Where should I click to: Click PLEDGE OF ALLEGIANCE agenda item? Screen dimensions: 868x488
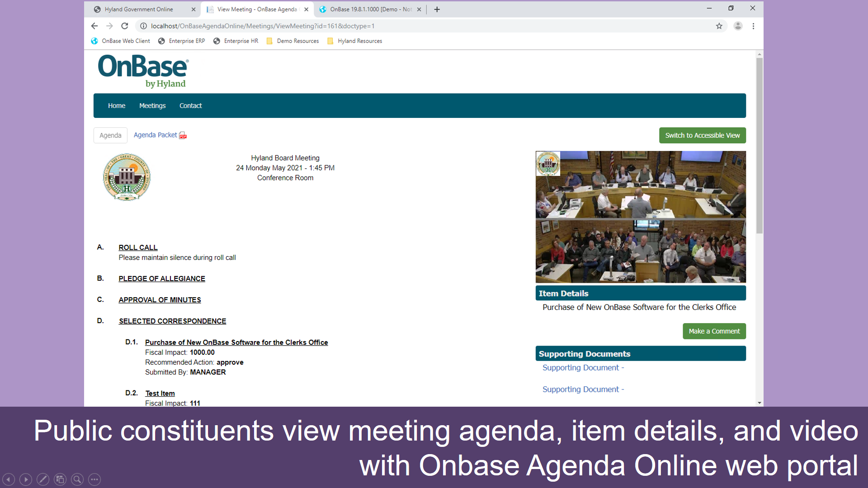tap(162, 279)
